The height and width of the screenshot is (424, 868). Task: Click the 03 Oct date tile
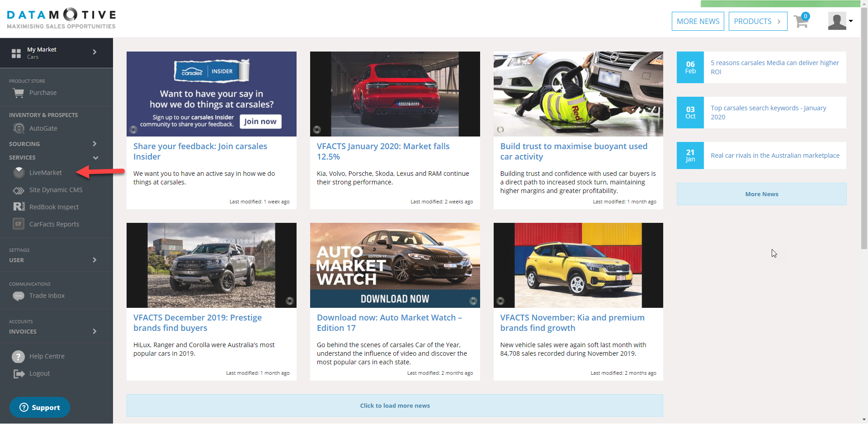point(690,113)
